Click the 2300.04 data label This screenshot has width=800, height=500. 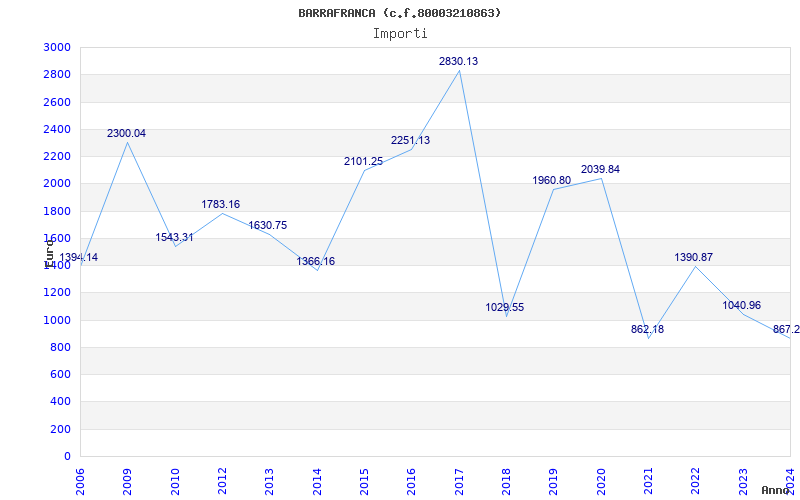[126, 134]
